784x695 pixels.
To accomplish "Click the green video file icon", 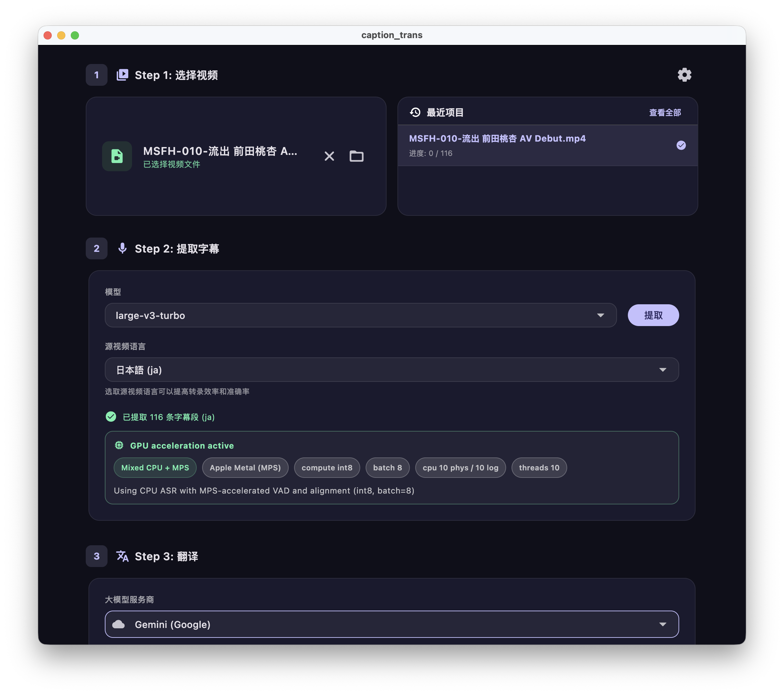I will click(117, 156).
